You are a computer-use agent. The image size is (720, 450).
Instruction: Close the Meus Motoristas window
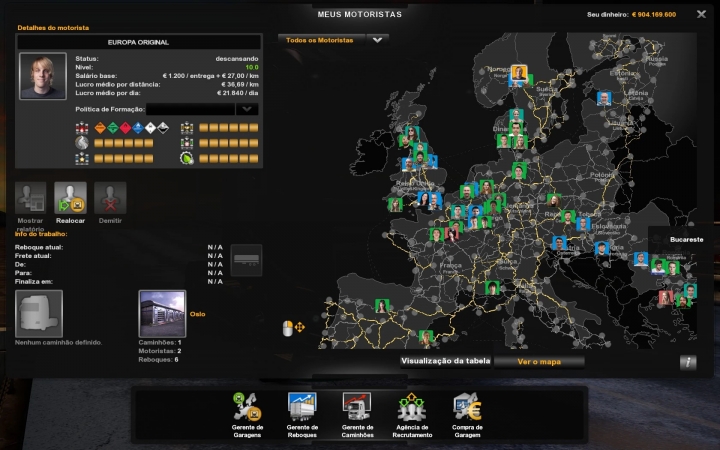pyautogui.click(x=701, y=14)
